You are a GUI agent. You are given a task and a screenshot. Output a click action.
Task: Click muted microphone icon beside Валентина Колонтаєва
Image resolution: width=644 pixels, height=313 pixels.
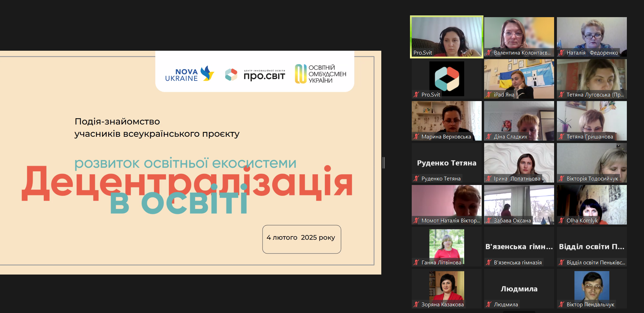click(489, 53)
